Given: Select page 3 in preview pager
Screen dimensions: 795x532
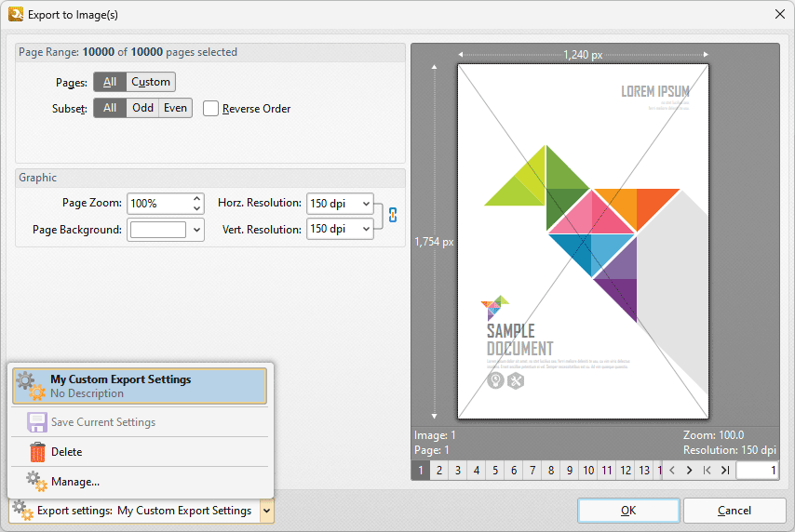Looking at the screenshot, I should [x=458, y=471].
